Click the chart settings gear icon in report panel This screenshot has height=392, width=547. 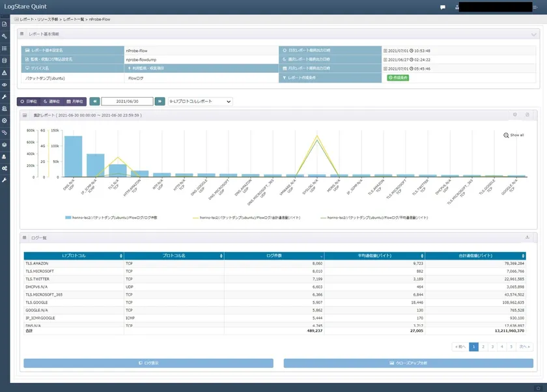tap(515, 115)
